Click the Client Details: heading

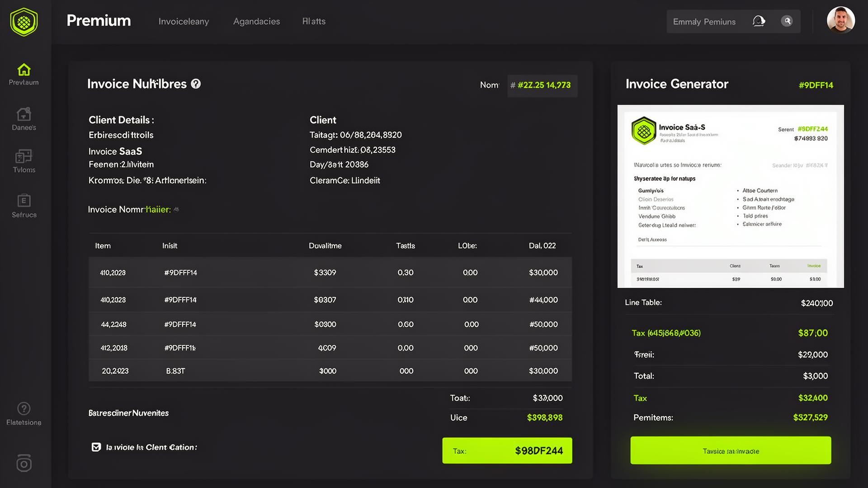pyautogui.click(x=121, y=120)
